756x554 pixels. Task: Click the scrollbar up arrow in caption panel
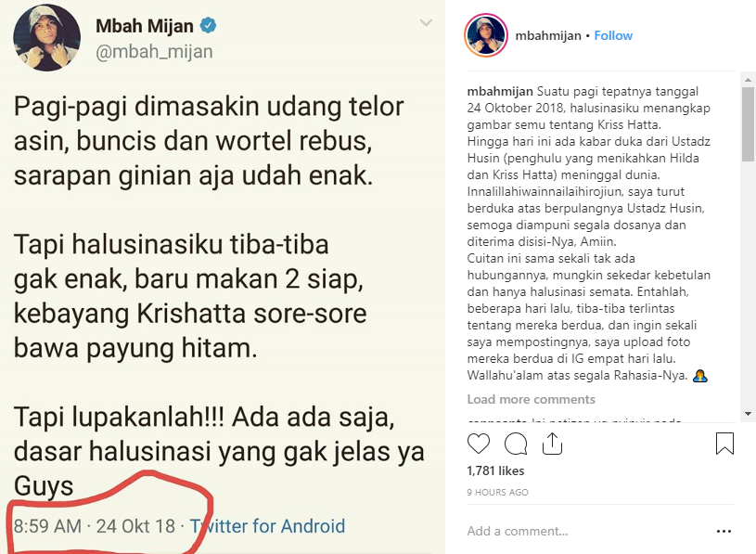(748, 80)
